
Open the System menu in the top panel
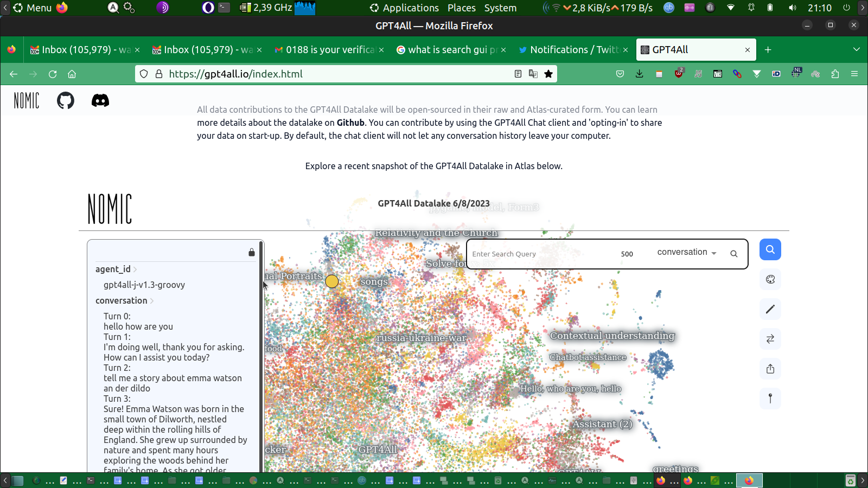tap(500, 8)
